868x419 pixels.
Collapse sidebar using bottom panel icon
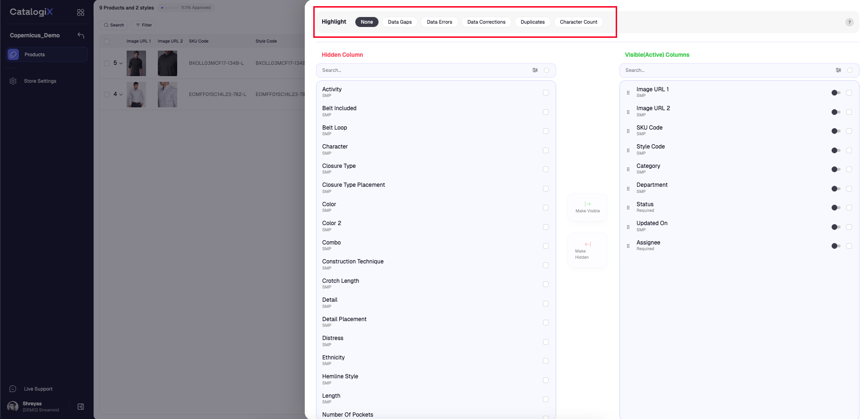click(x=81, y=407)
